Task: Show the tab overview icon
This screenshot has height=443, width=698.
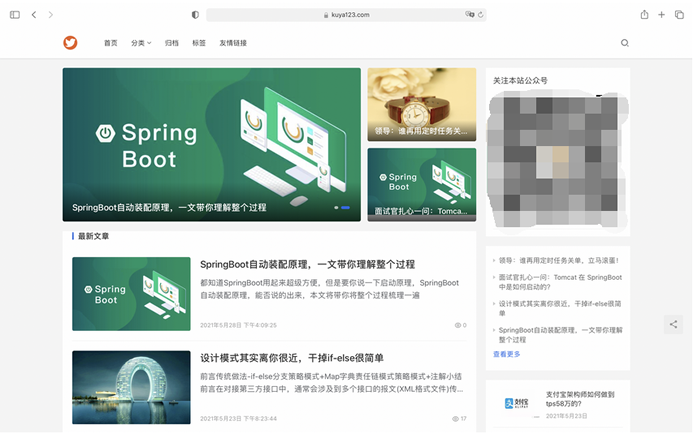Action: (x=679, y=15)
